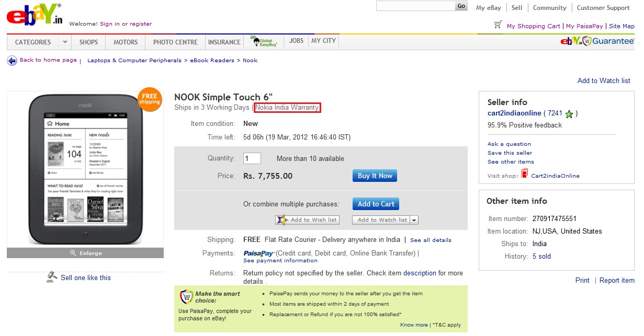Image resolution: width=644 pixels, height=336 pixels.
Task: Click the Sell one like this link
Action: pos(86,278)
